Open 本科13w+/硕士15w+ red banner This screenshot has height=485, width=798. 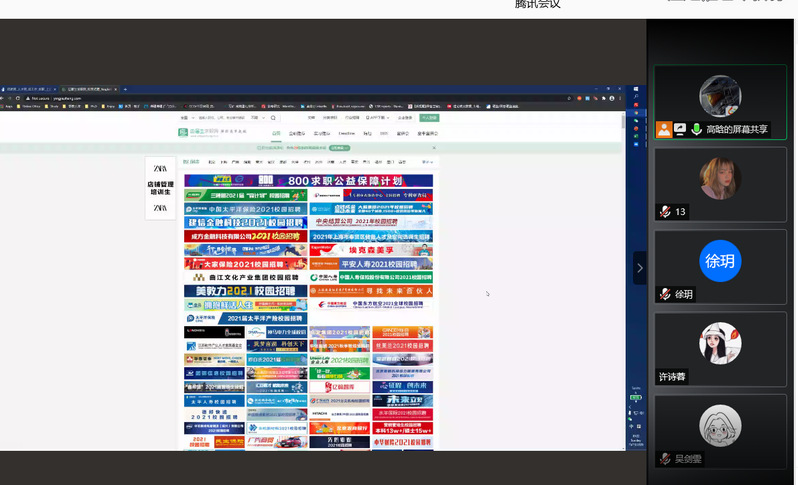click(x=403, y=428)
